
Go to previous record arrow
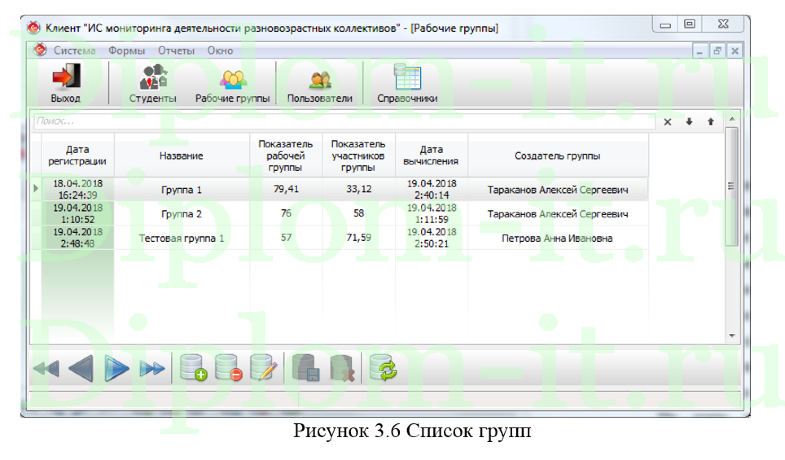(81, 369)
